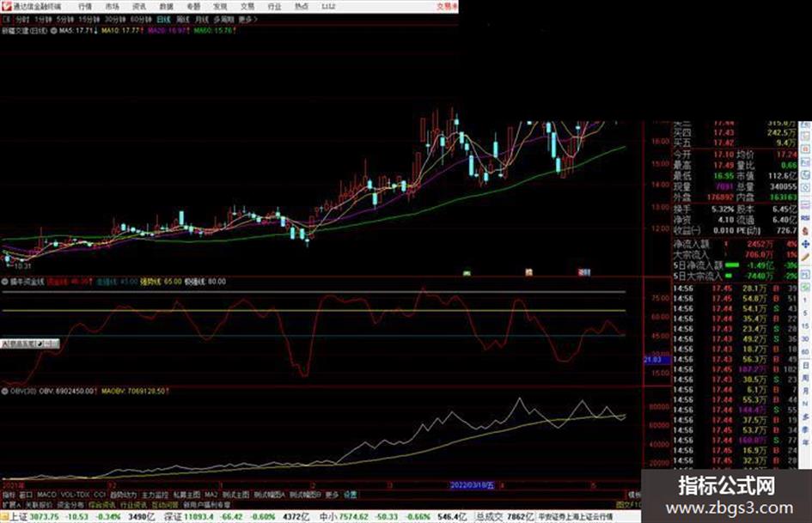Click OBV indicator settings circle icon
The height and width of the screenshot is (523, 812).
(x=4, y=391)
